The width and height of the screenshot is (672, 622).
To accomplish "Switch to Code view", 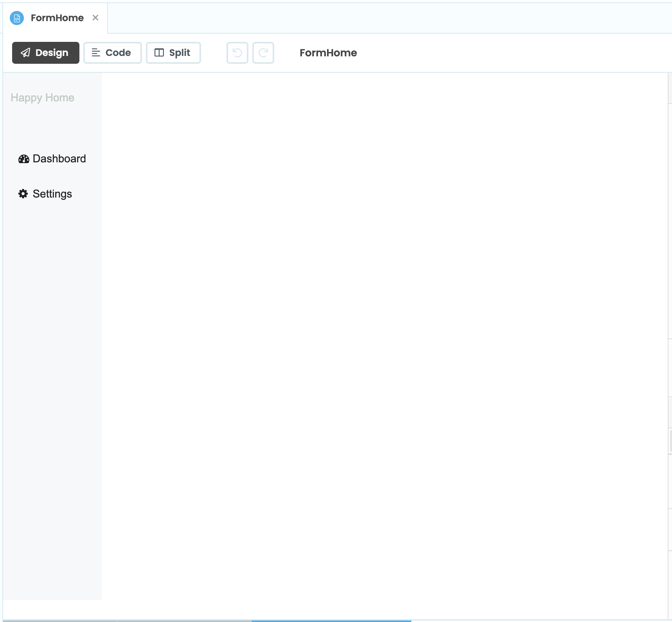I will coord(113,53).
